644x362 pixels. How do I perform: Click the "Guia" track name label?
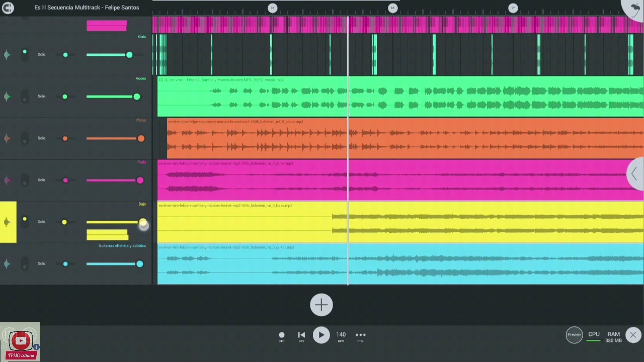(142, 37)
